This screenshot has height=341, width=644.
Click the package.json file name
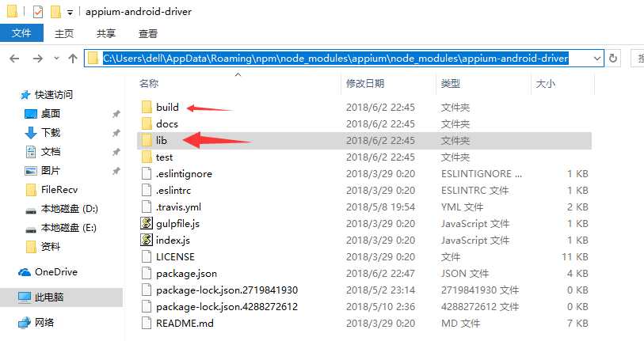[186, 274]
